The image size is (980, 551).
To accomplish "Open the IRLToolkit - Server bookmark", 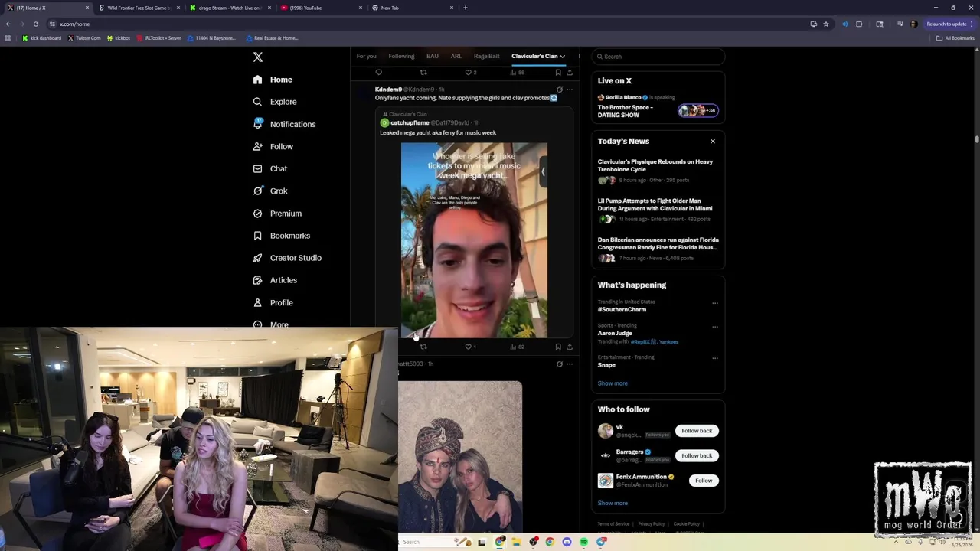I will click(x=159, y=38).
